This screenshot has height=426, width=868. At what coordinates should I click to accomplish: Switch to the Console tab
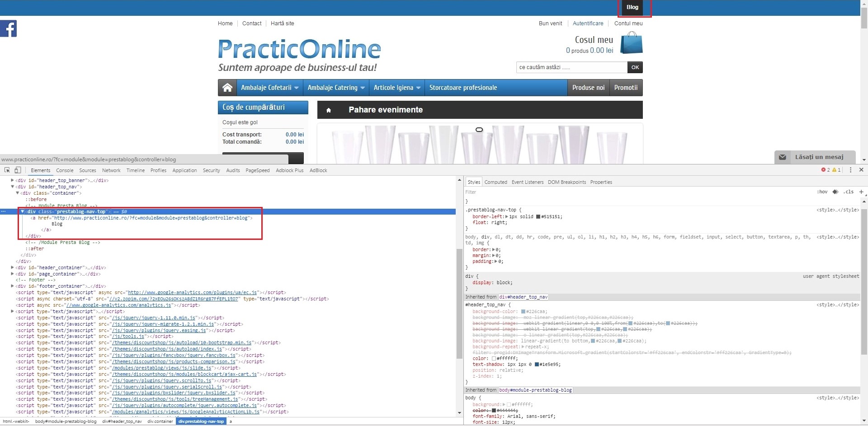tap(65, 170)
